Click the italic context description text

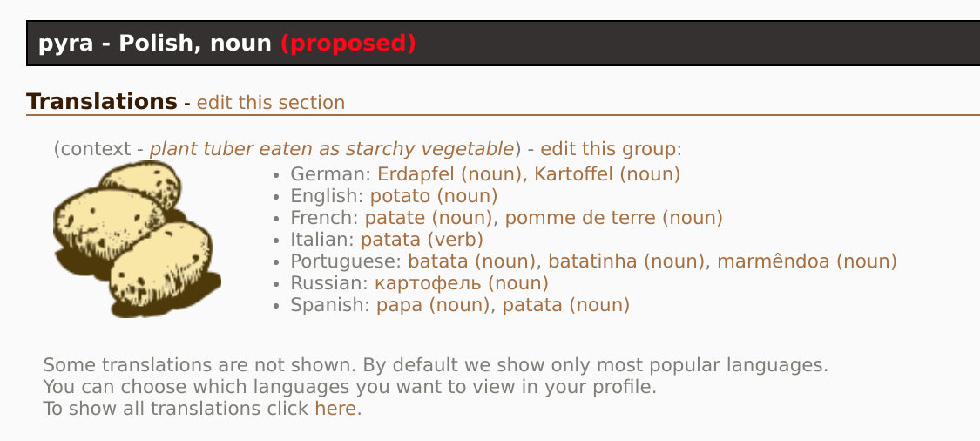(331, 148)
